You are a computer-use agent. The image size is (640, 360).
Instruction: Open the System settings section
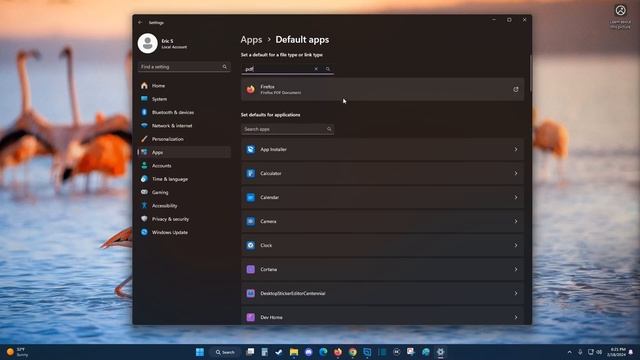coord(184,99)
